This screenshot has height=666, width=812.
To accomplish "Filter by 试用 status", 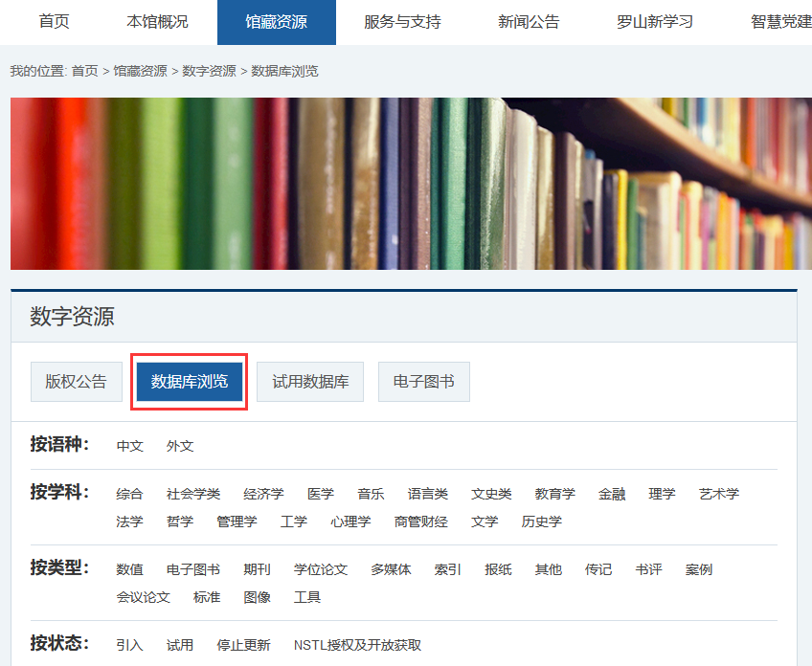I will [180, 646].
